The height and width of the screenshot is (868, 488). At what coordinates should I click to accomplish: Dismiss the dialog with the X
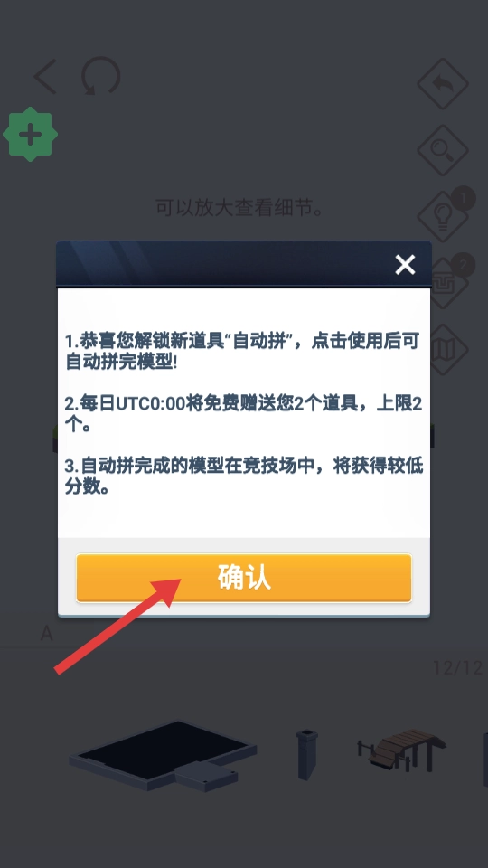[x=405, y=265]
